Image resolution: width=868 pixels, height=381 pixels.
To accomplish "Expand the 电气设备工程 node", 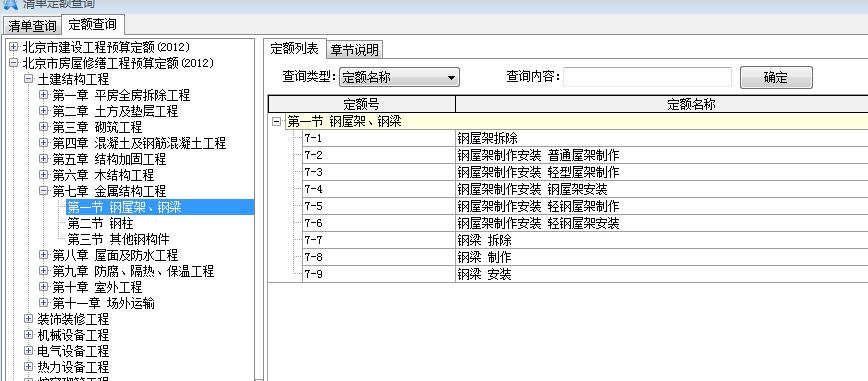I will tap(29, 351).
